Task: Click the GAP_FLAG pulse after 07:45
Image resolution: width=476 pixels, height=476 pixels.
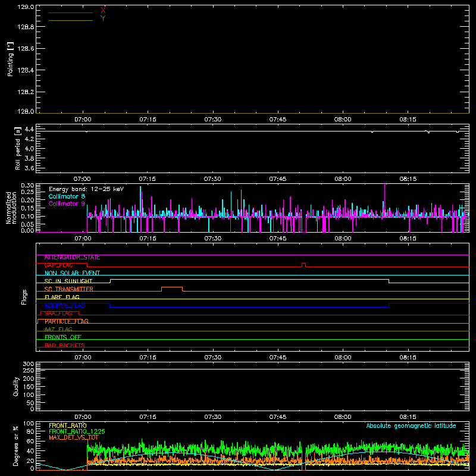Action: pyautogui.click(x=304, y=265)
